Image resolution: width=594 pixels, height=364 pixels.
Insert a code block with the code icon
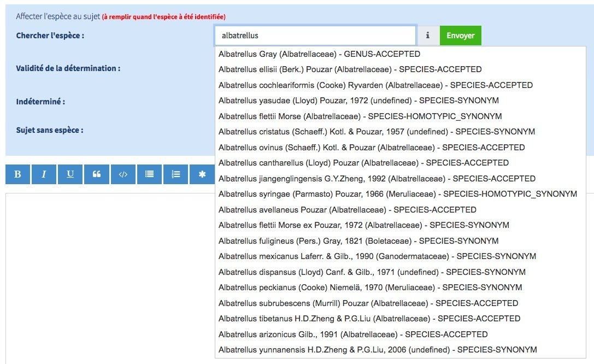[123, 174]
